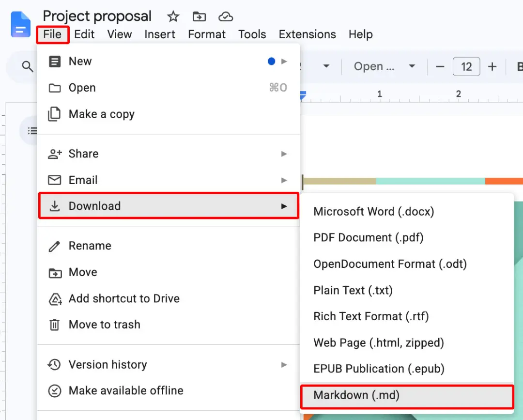
Task: Decrease font size with minus button
Action: point(440,67)
